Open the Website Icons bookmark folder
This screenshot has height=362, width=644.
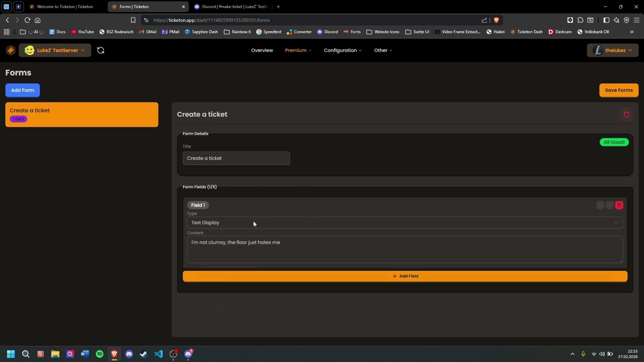(x=383, y=32)
